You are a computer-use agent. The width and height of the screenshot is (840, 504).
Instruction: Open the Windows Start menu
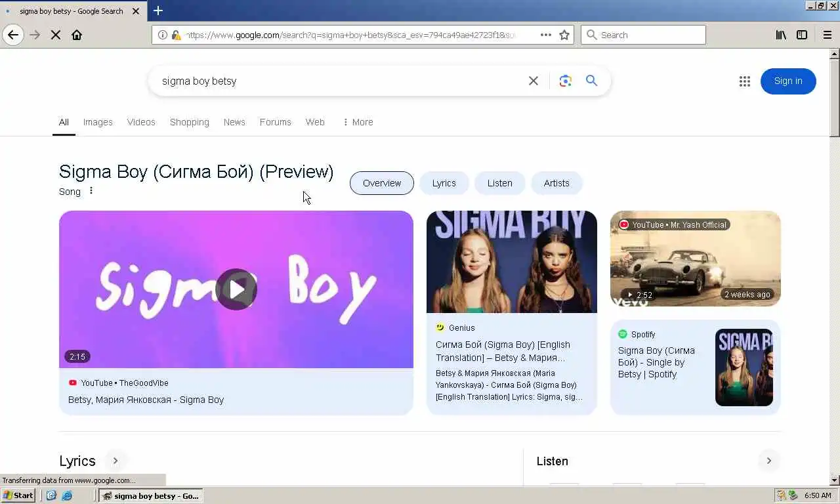pyautogui.click(x=18, y=495)
